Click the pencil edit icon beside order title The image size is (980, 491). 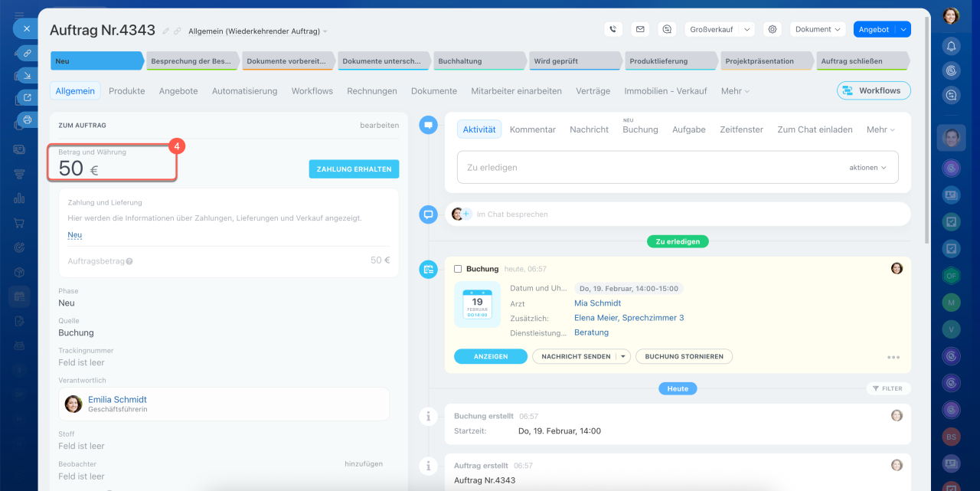point(166,31)
